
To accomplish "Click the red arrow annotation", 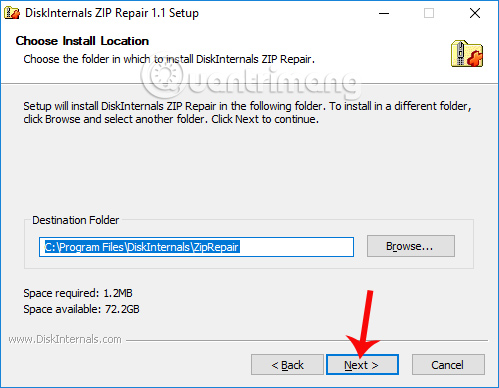I will coord(363,323).
